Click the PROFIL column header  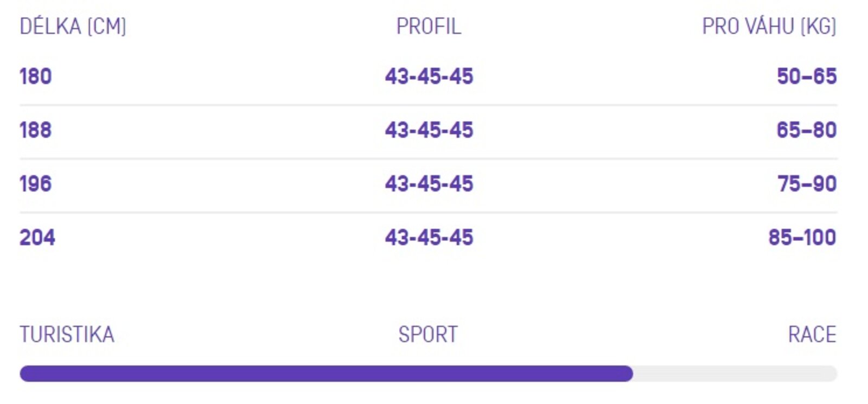tap(429, 26)
